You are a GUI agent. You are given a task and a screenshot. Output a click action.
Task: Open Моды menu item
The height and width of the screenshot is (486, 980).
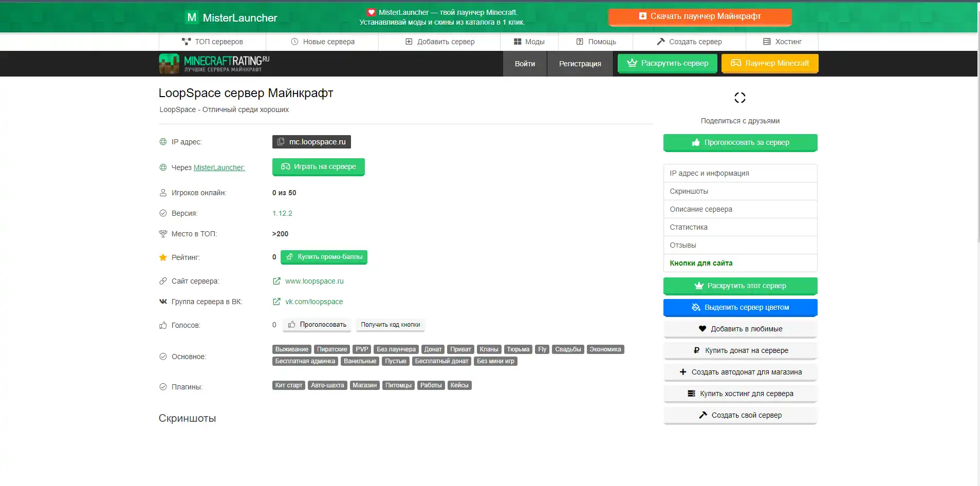point(529,42)
